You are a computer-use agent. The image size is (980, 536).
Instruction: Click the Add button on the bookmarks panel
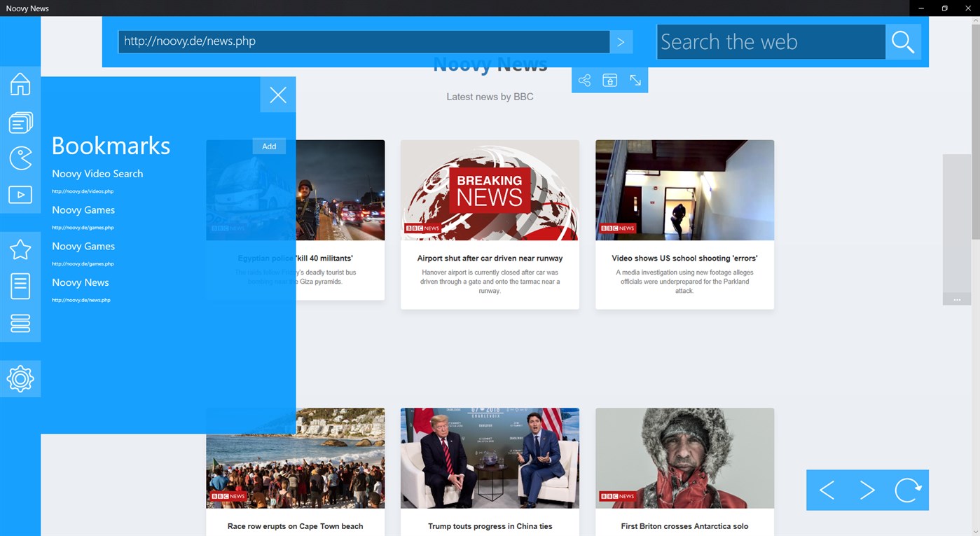(x=269, y=146)
